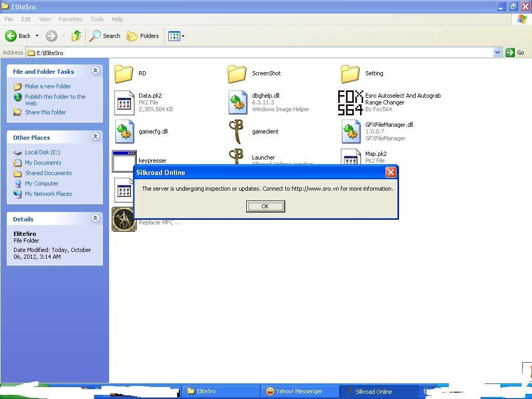Viewport: 532px width, 399px height.
Task: Toggle the Folders pane
Action: (143, 36)
